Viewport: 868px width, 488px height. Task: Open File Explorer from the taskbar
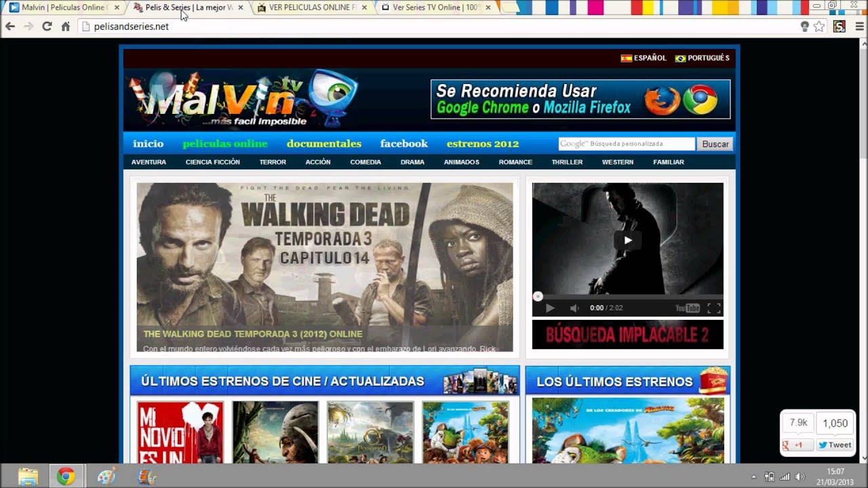point(28,476)
